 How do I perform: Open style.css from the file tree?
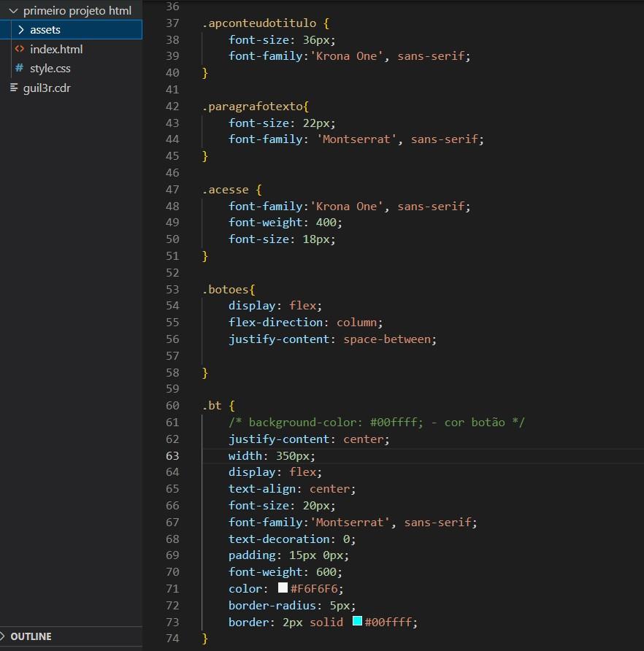click(x=50, y=68)
